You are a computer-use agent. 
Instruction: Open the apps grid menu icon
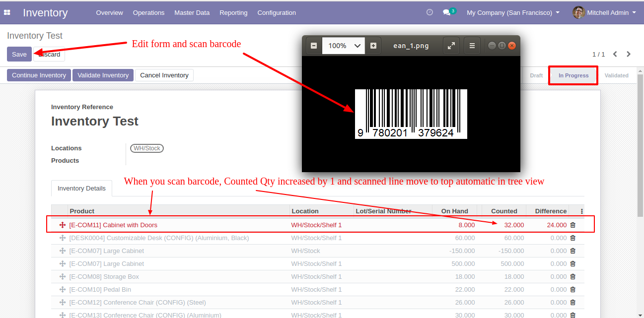pyautogui.click(x=7, y=12)
